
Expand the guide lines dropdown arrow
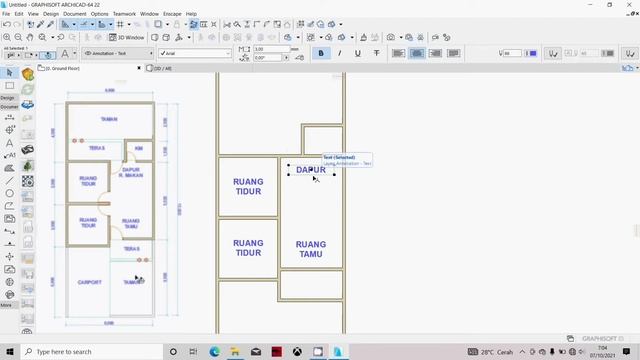pos(74,24)
